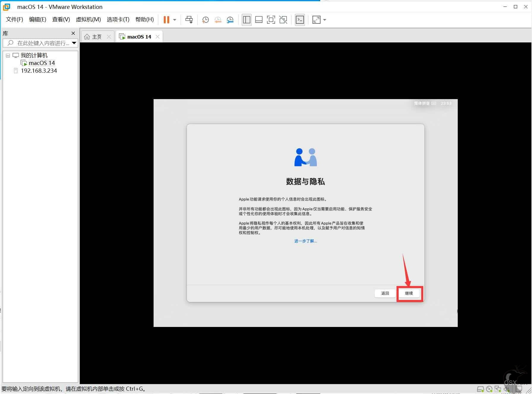This screenshot has height=394, width=532.
Task: Switch to the 主页 tab
Action: point(97,36)
